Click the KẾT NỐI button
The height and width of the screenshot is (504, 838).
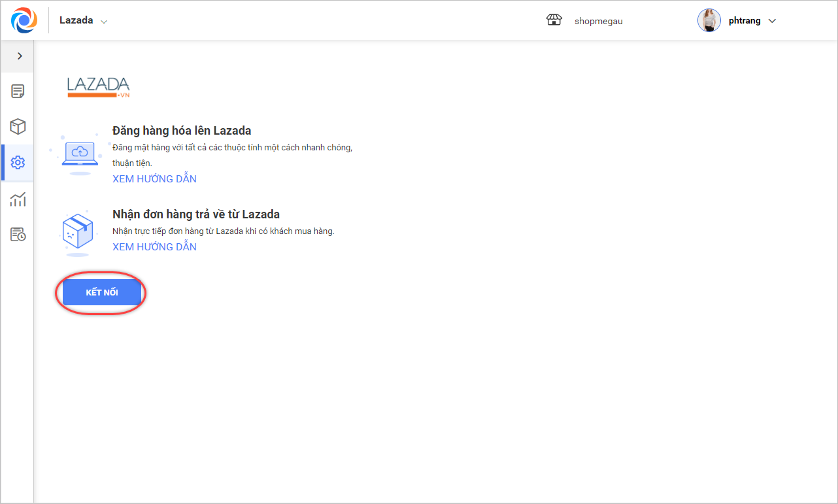pos(102,292)
